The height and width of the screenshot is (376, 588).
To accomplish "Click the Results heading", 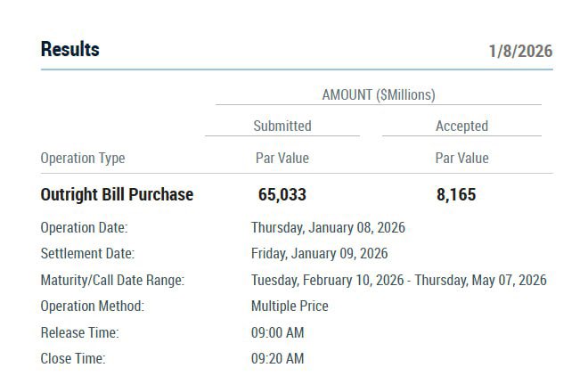I will tap(70, 50).
